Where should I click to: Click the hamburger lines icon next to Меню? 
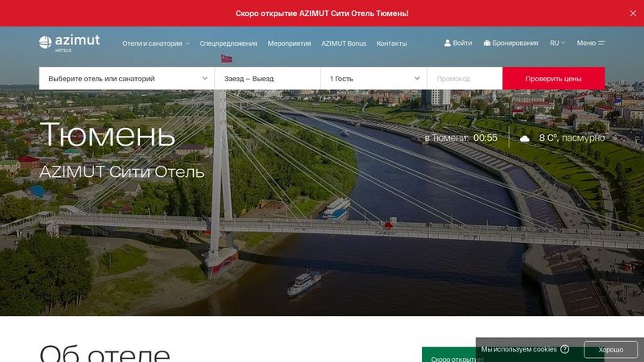click(601, 43)
